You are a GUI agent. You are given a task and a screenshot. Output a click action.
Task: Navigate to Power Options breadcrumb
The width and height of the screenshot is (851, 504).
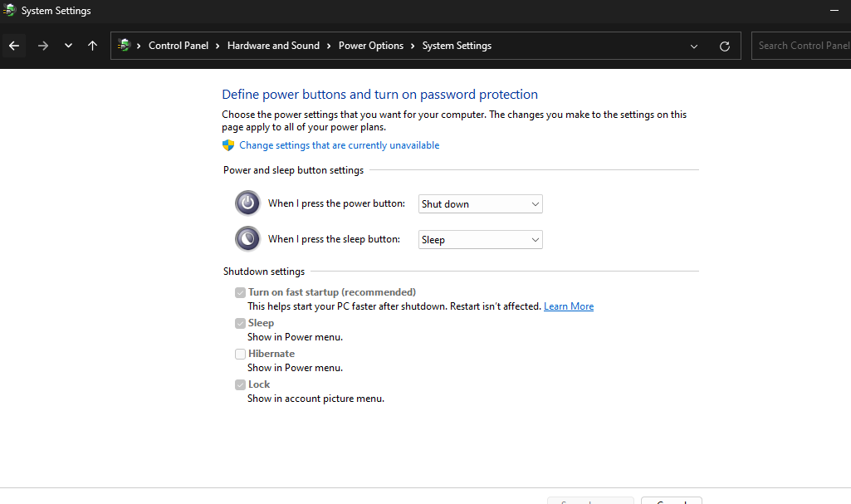tap(370, 46)
